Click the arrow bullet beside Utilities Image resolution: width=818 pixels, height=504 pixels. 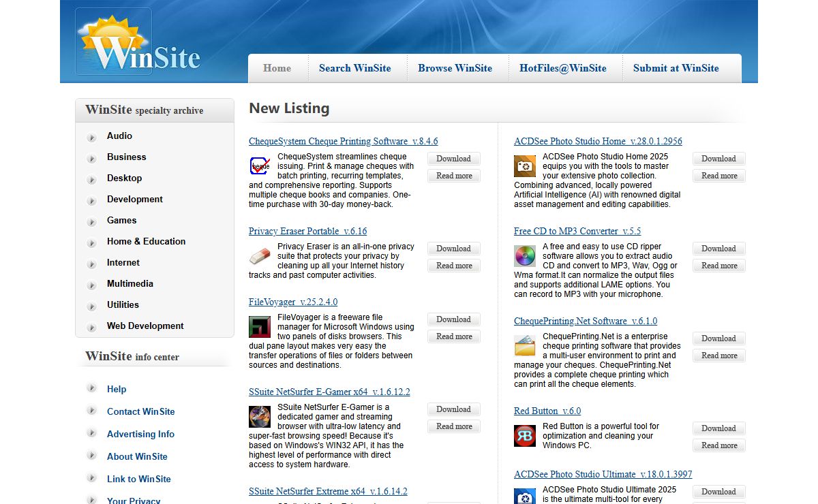pos(92,306)
